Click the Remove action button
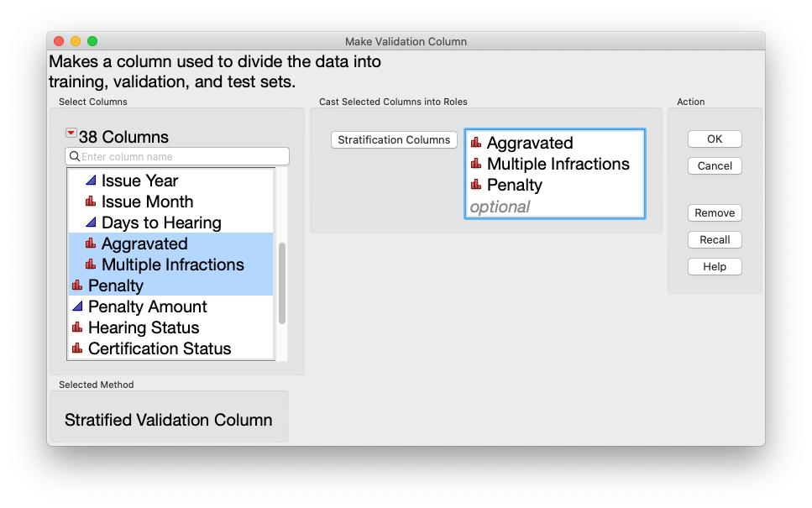 click(x=715, y=213)
